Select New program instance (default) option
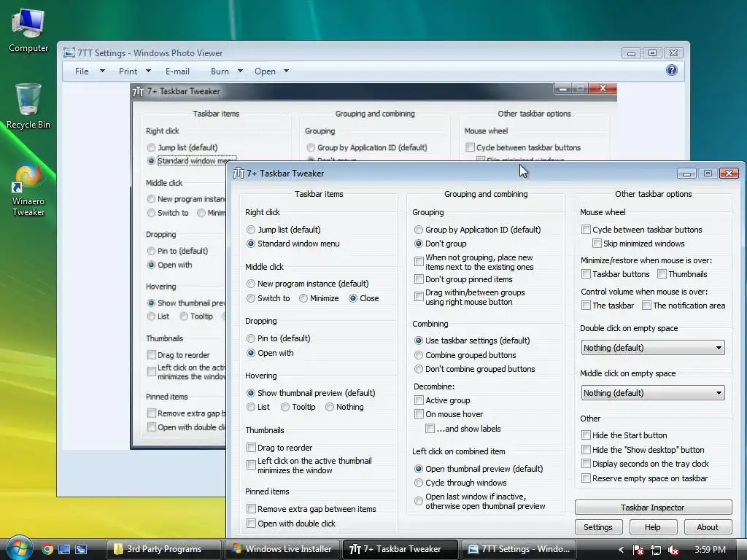The width and height of the screenshot is (747, 560). (307, 284)
